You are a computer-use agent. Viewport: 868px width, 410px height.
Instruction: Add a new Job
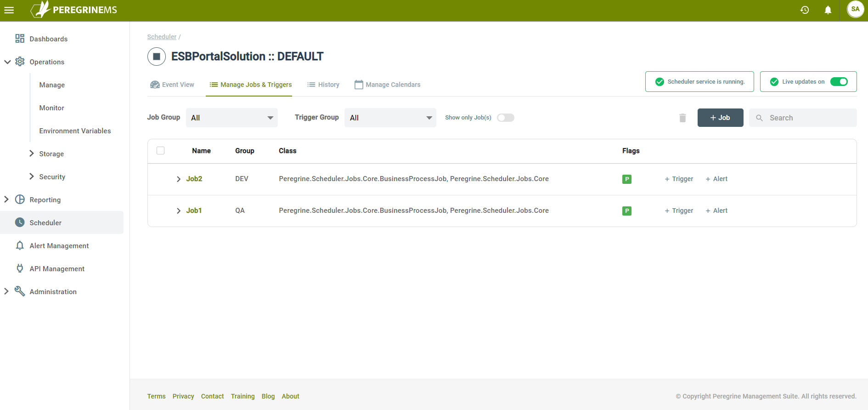(x=720, y=118)
